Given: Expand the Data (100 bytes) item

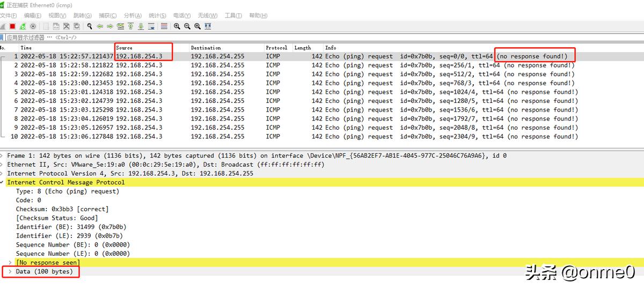Looking at the screenshot, I should [x=11, y=272].
